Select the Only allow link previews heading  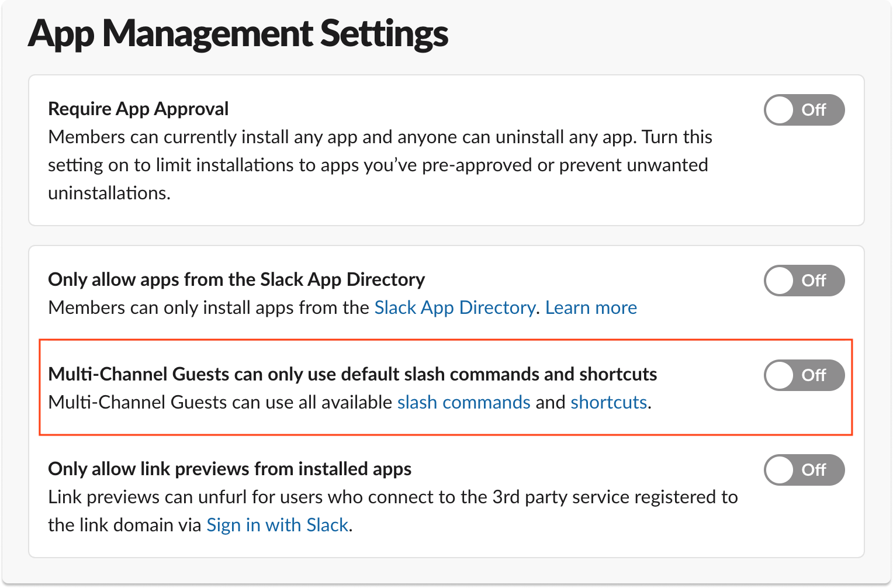230,469
